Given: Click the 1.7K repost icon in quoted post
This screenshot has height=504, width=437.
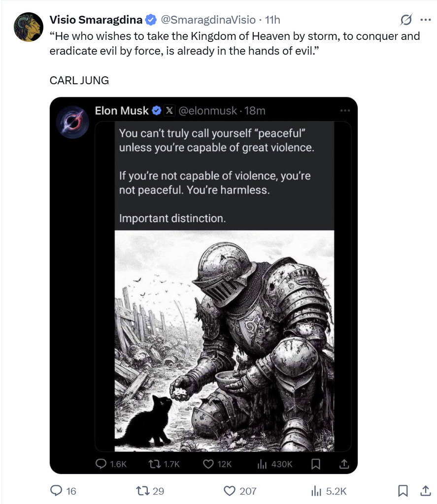Looking at the screenshot, I should coord(153,464).
